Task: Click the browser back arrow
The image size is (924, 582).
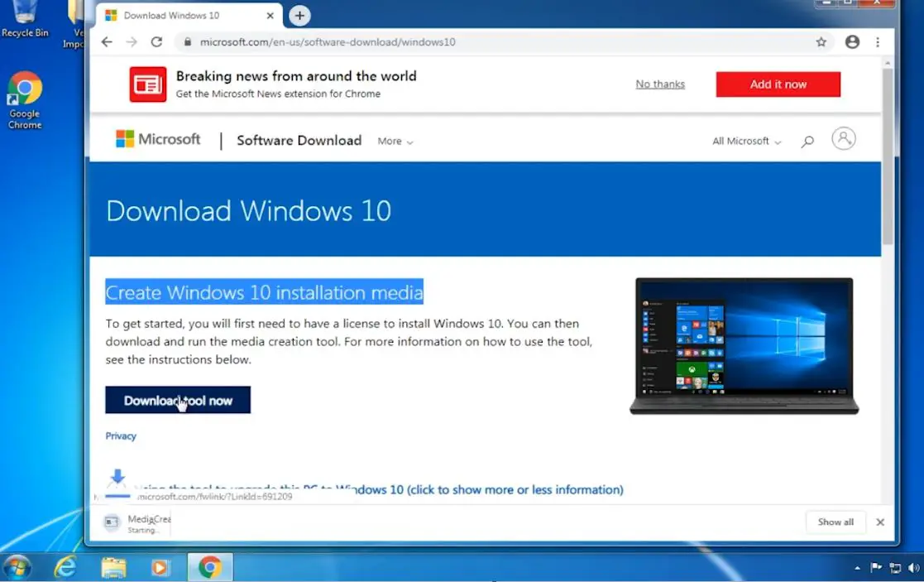Action: click(x=107, y=42)
